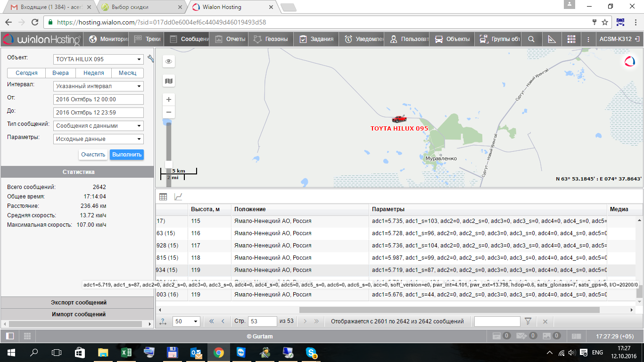Go to first page of messages
This screenshot has width=644, height=362.
(x=211, y=321)
